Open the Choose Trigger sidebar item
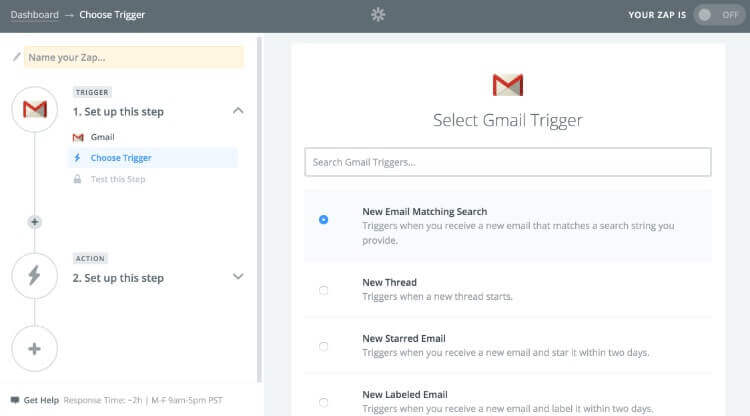750x416 pixels. pyautogui.click(x=121, y=158)
